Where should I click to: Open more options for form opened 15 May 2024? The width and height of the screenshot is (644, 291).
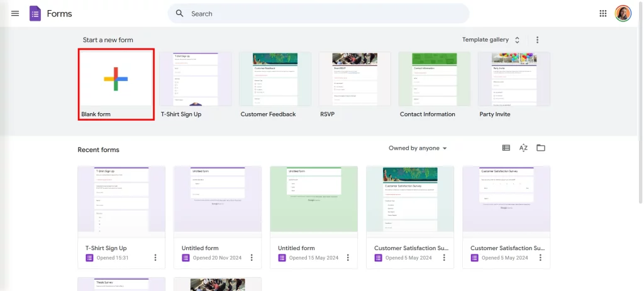(x=348, y=258)
